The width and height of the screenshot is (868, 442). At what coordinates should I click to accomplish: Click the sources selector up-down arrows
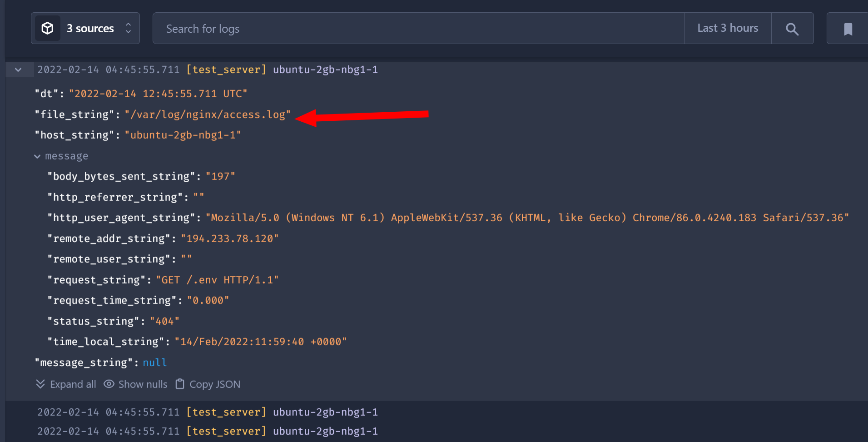128,28
